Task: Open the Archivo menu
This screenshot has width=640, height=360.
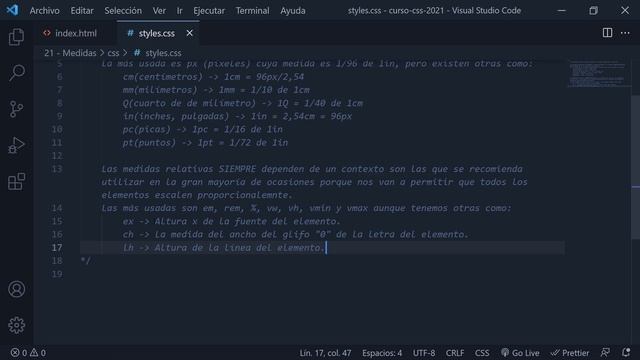Action: tap(44, 11)
